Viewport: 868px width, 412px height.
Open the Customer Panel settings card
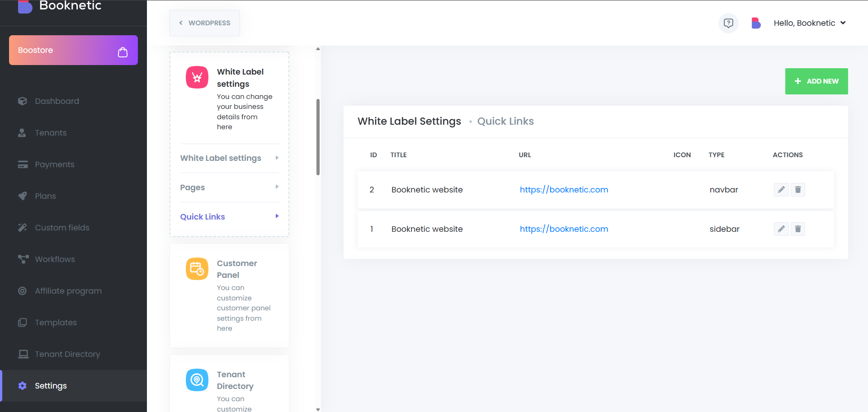(x=229, y=296)
